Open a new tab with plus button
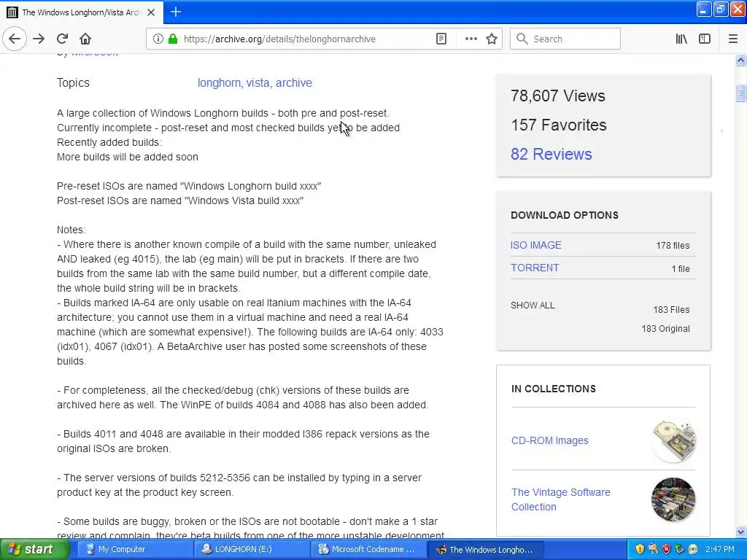 tap(175, 12)
